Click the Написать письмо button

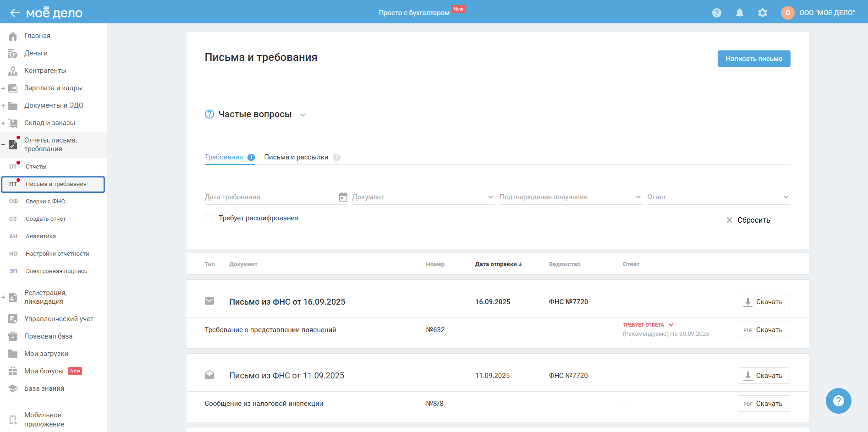pos(753,59)
